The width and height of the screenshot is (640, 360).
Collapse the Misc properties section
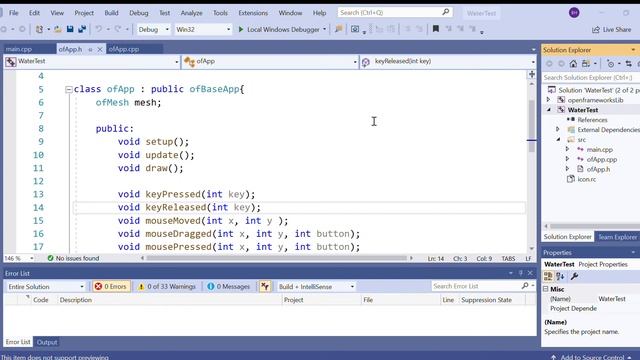coord(546,289)
